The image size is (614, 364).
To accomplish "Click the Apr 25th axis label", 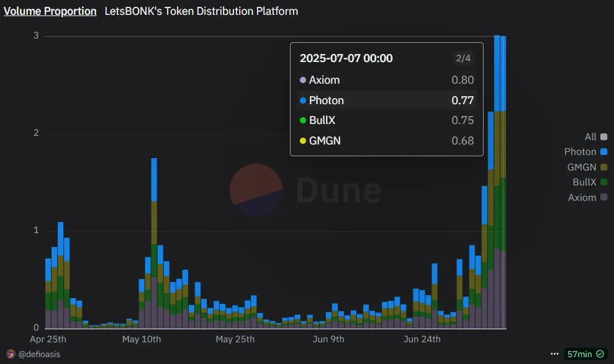I will [x=48, y=339].
